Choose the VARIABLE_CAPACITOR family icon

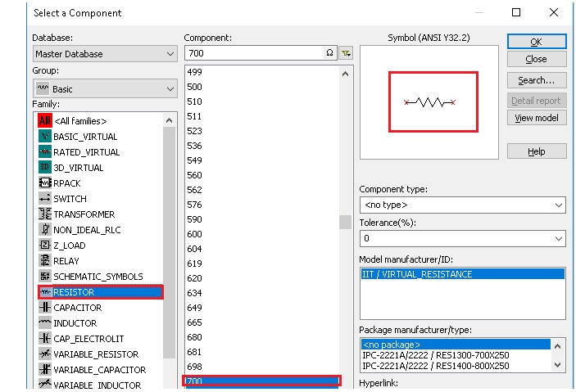tap(45, 369)
